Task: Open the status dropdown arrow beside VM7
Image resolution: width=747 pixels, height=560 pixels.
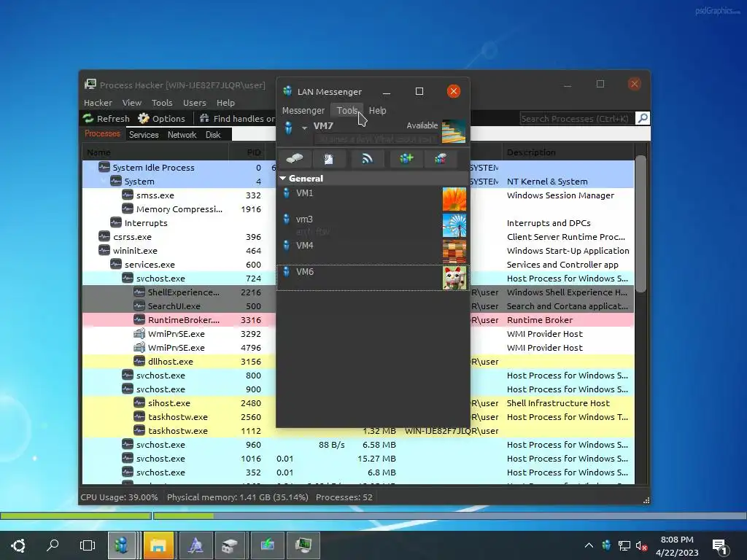Action: click(304, 128)
